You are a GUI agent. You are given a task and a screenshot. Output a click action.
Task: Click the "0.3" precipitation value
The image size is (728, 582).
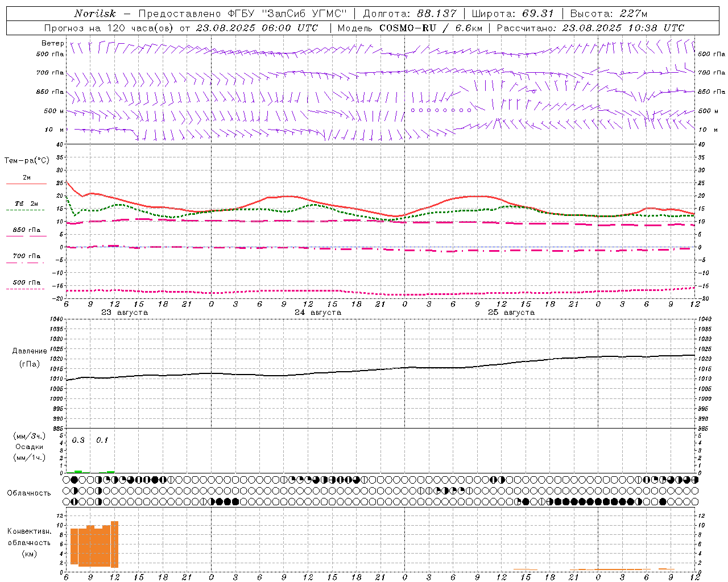point(78,440)
